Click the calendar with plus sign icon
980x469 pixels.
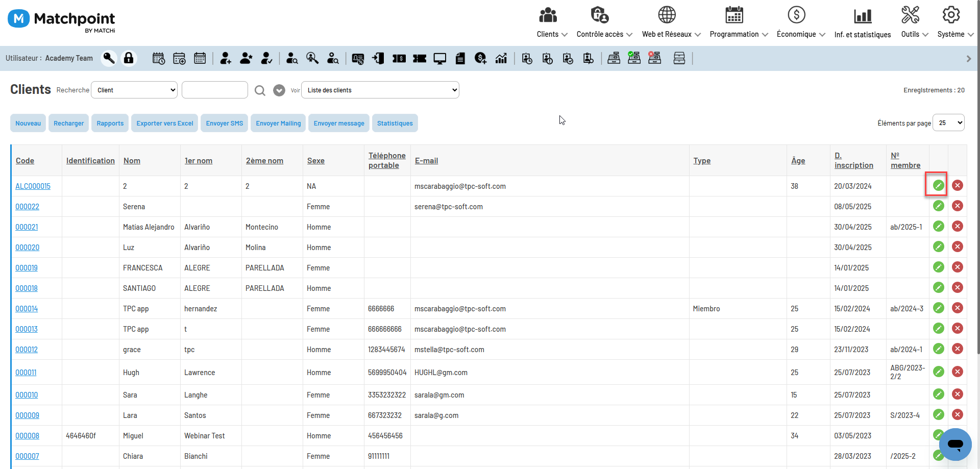[x=179, y=58]
